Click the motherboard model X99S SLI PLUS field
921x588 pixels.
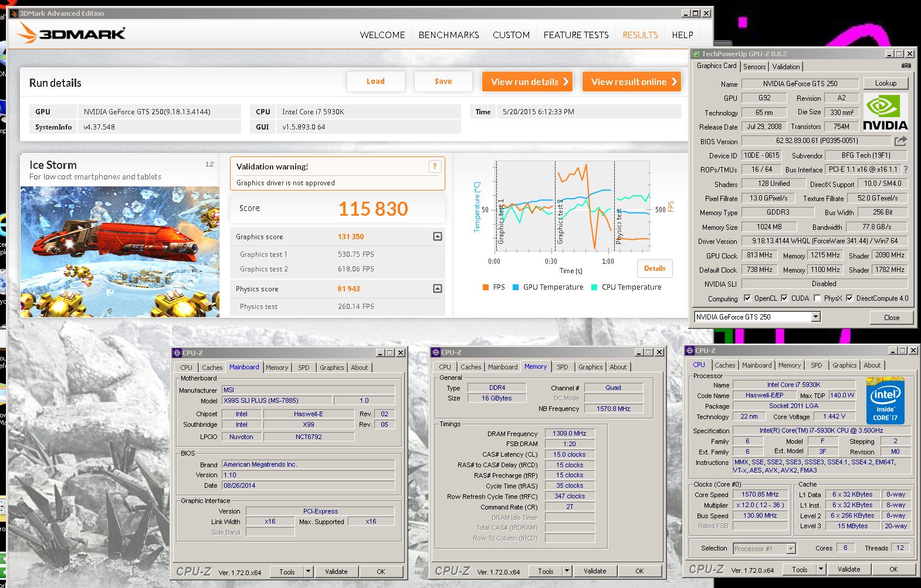tap(277, 400)
